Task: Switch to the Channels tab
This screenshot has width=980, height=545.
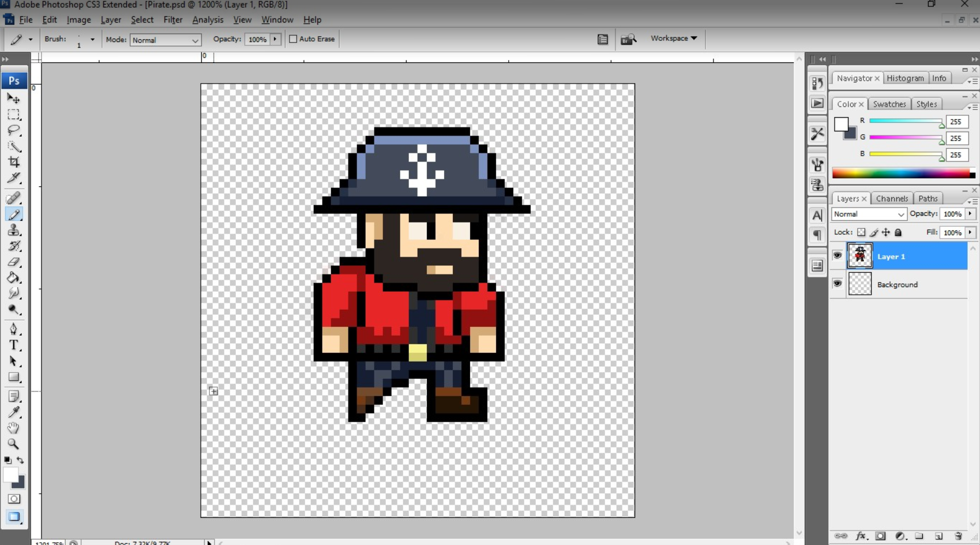Action: point(892,198)
